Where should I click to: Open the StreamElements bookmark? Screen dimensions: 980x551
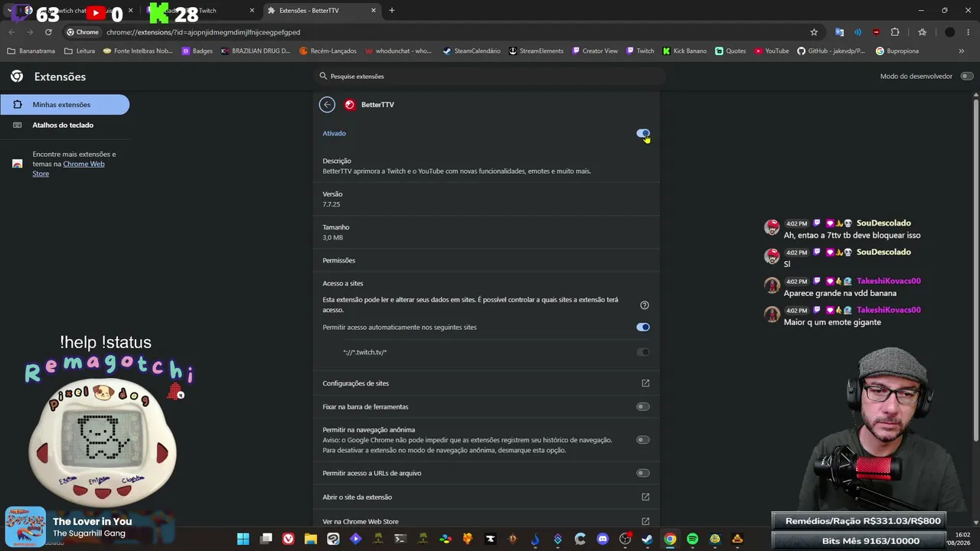pos(536,51)
